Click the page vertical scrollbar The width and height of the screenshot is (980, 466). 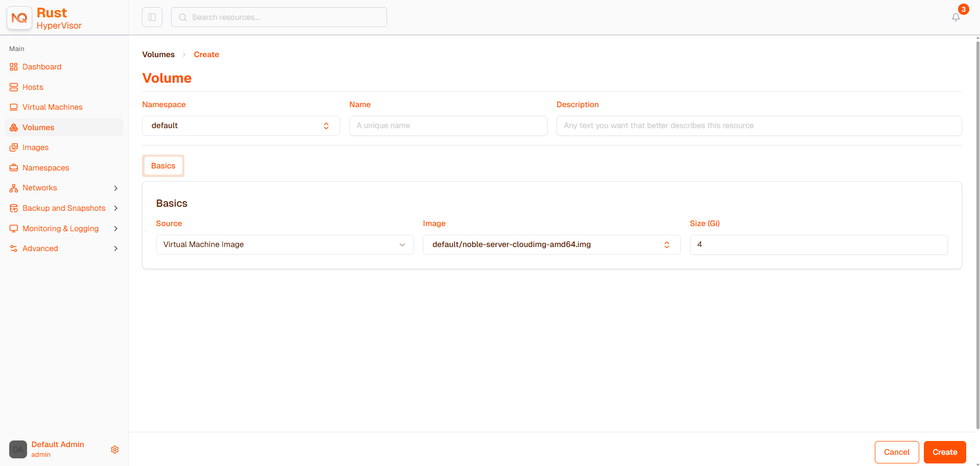click(x=977, y=235)
